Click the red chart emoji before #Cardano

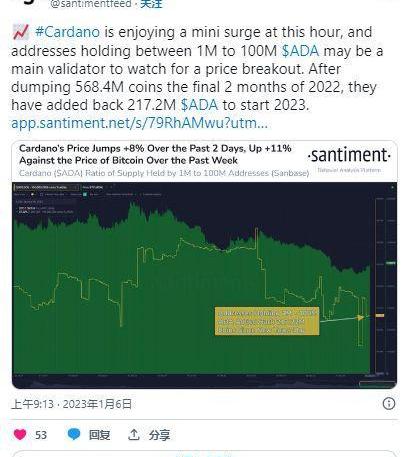(x=21, y=32)
